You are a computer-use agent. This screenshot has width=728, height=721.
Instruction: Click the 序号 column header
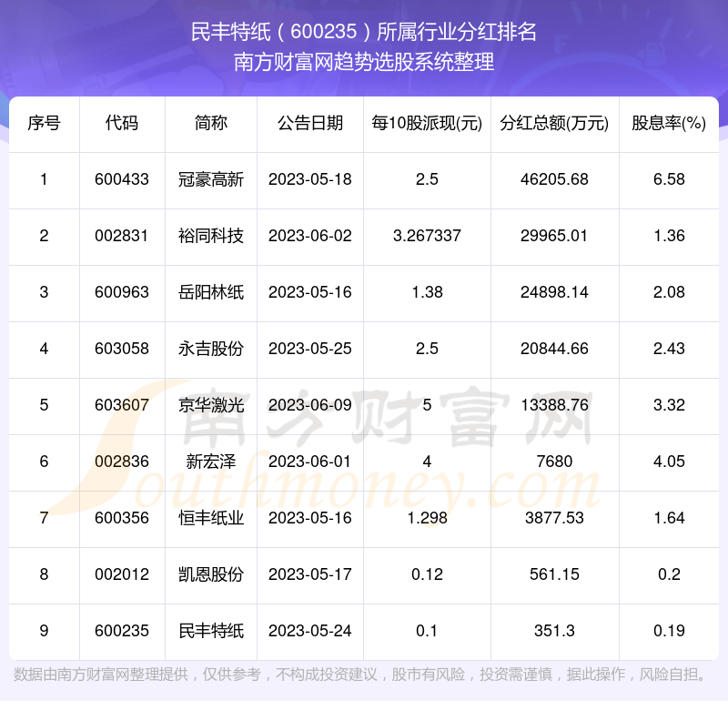click(x=44, y=123)
